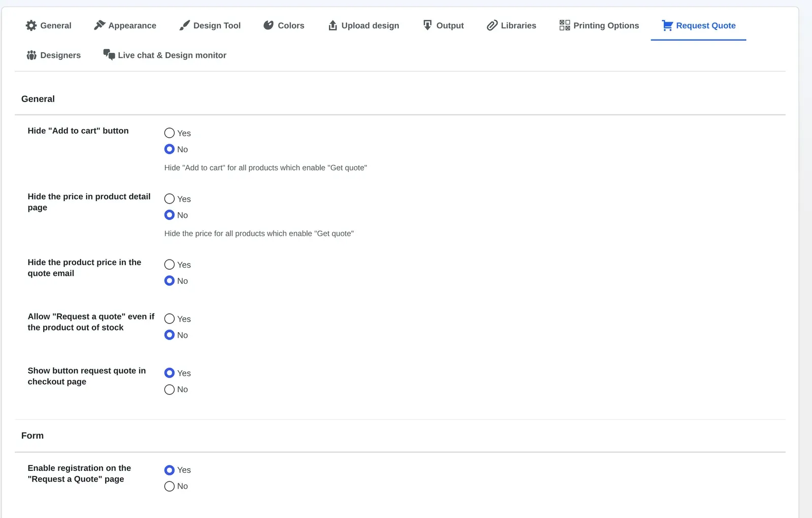The width and height of the screenshot is (812, 518).
Task: Click the palette icon for Colors
Action: (268, 25)
